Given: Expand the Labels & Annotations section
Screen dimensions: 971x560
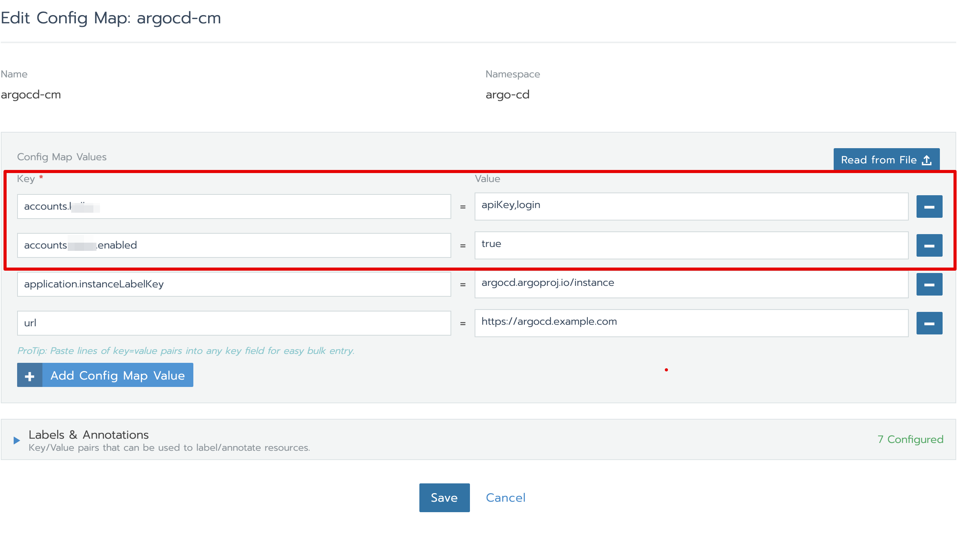Looking at the screenshot, I should (x=17, y=440).
